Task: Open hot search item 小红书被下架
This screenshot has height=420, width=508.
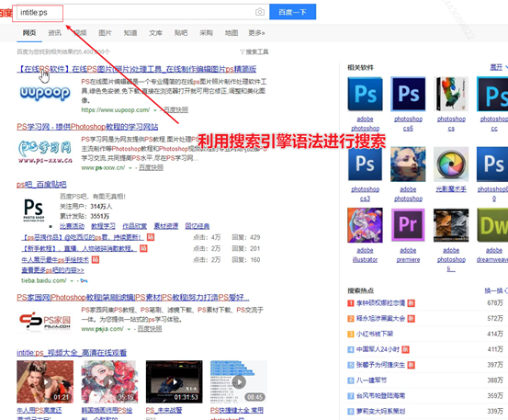Action: click(375, 334)
